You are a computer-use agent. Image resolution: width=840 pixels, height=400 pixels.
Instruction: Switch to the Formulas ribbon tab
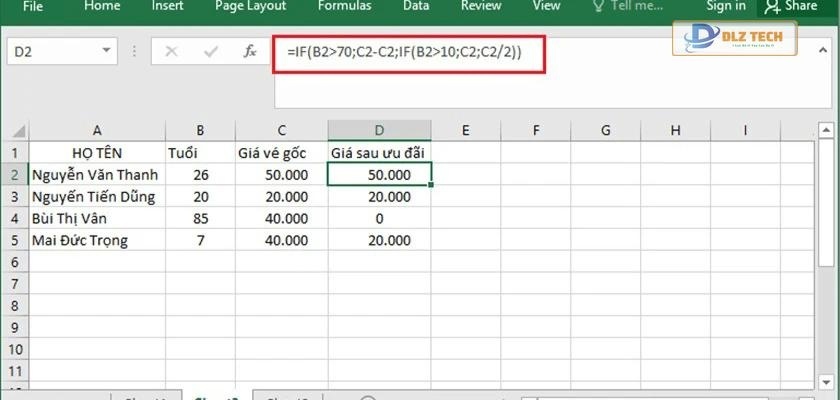(x=345, y=6)
